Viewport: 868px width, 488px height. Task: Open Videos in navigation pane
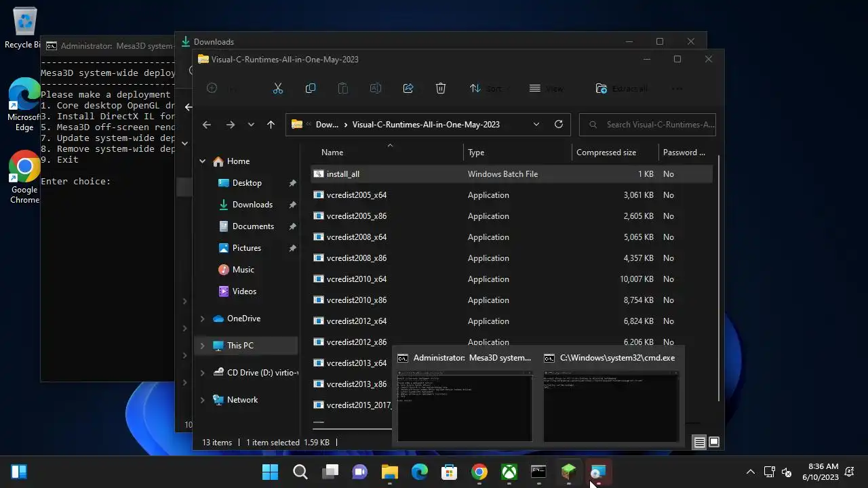[244, 291]
